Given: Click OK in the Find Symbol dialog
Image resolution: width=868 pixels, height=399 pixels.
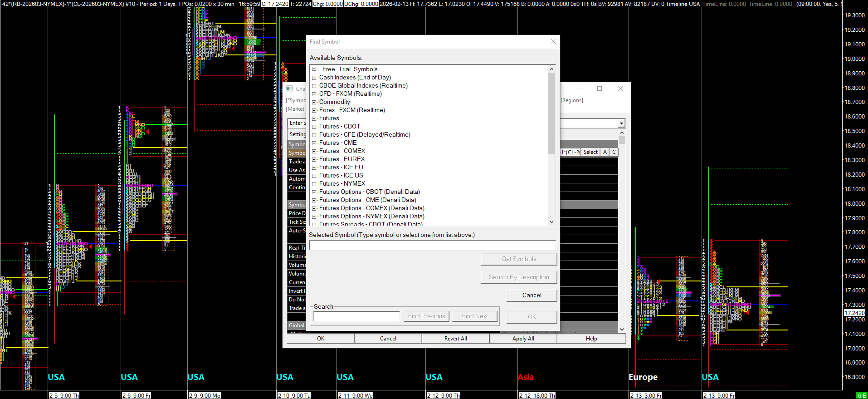Looking at the screenshot, I should [532, 317].
